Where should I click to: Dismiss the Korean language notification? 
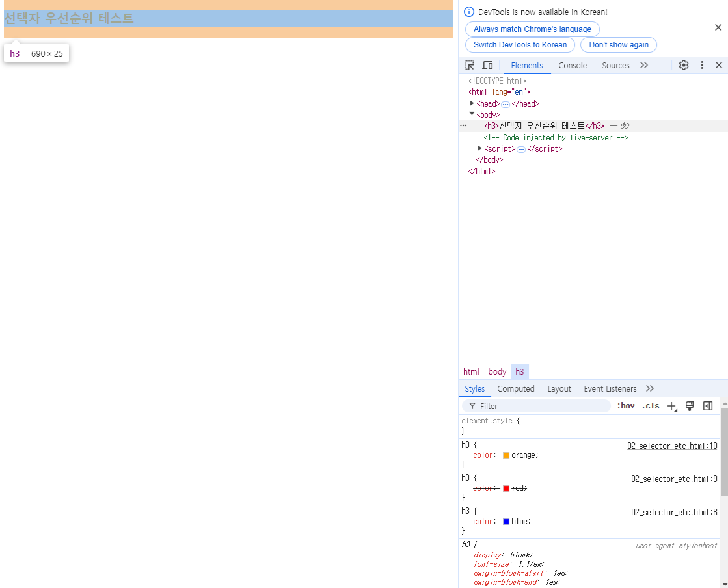718,28
